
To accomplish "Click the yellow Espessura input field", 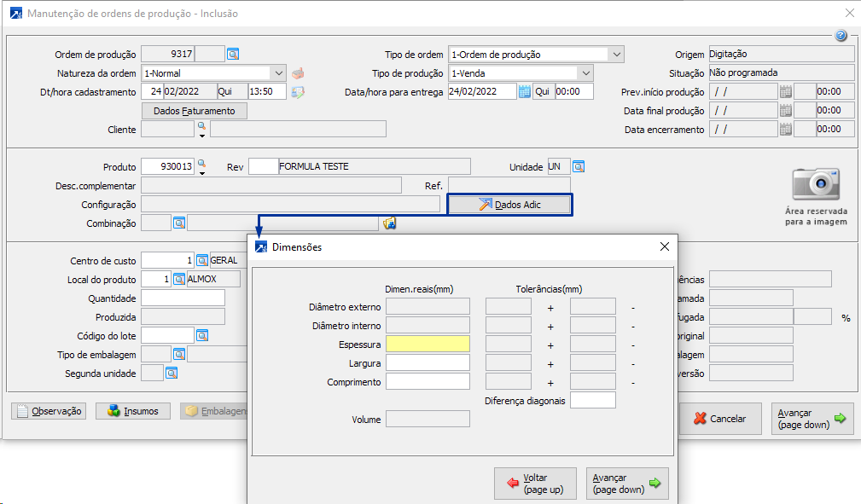I will point(428,344).
